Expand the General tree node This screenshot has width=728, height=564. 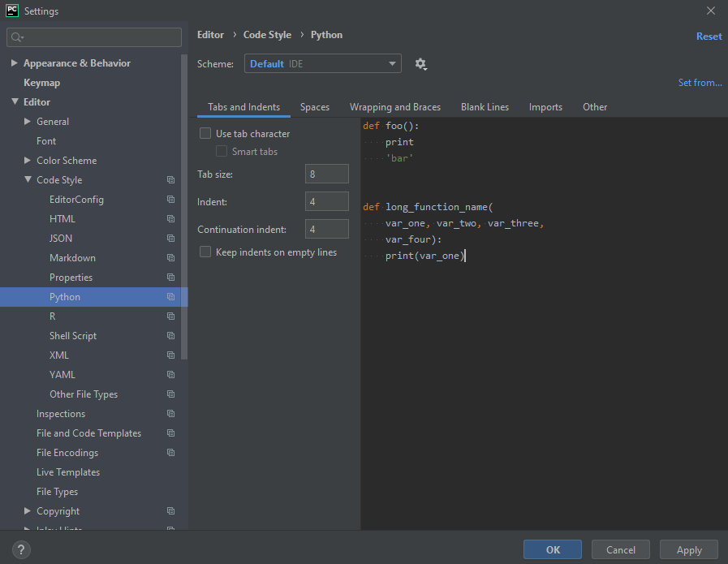point(28,121)
